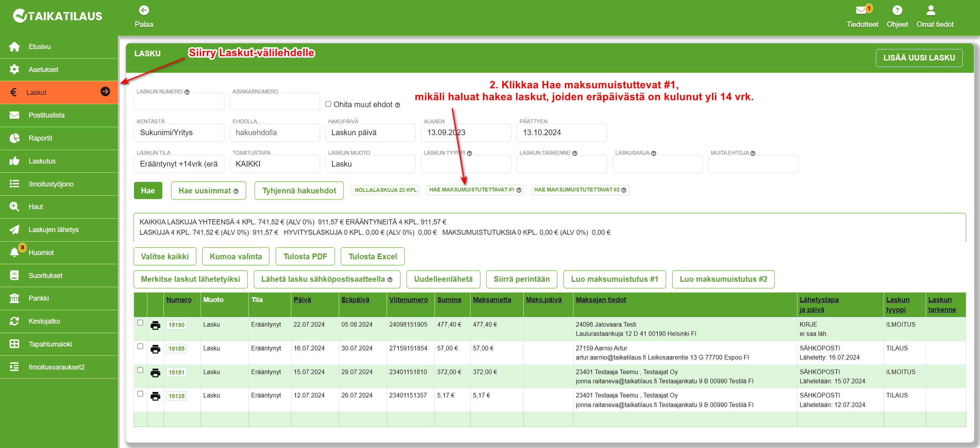
Task: Click Hae maksumuistutettavat #1 button
Action: (475, 190)
